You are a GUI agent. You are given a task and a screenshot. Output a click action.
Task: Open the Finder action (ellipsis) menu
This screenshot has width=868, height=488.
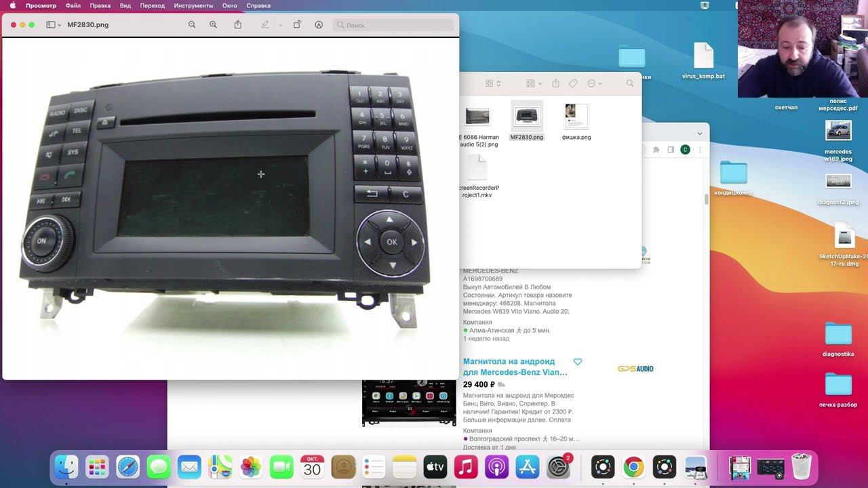[594, 83]
